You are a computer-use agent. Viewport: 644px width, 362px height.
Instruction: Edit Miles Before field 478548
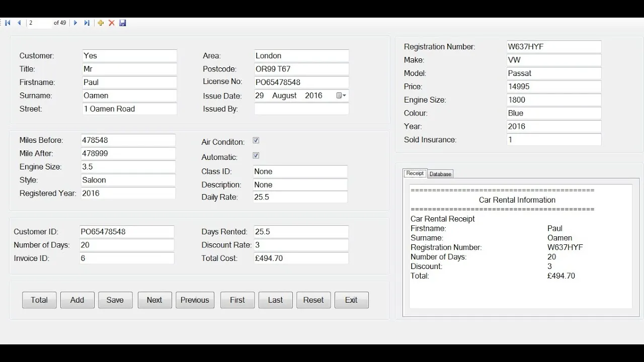tap(128, 140)
